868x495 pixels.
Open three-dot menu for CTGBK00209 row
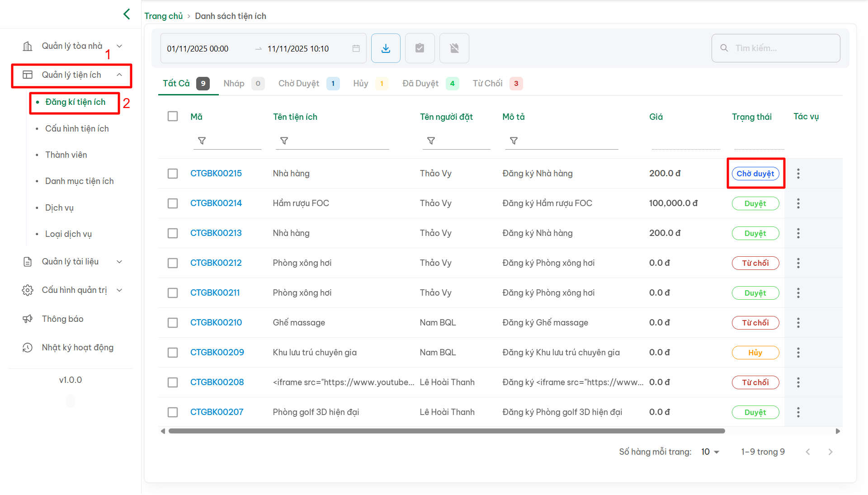tap(798, 353)
